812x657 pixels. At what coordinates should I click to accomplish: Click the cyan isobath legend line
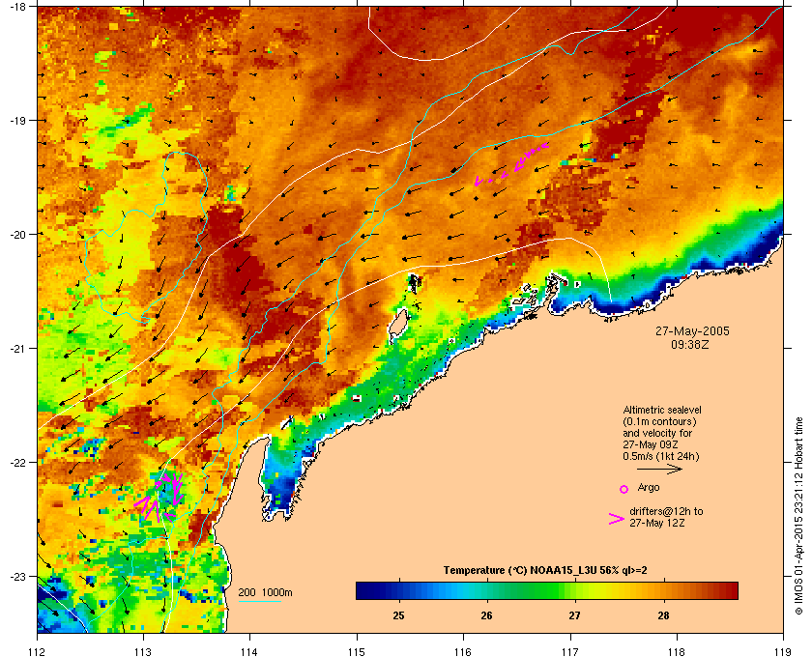[259, 601]
